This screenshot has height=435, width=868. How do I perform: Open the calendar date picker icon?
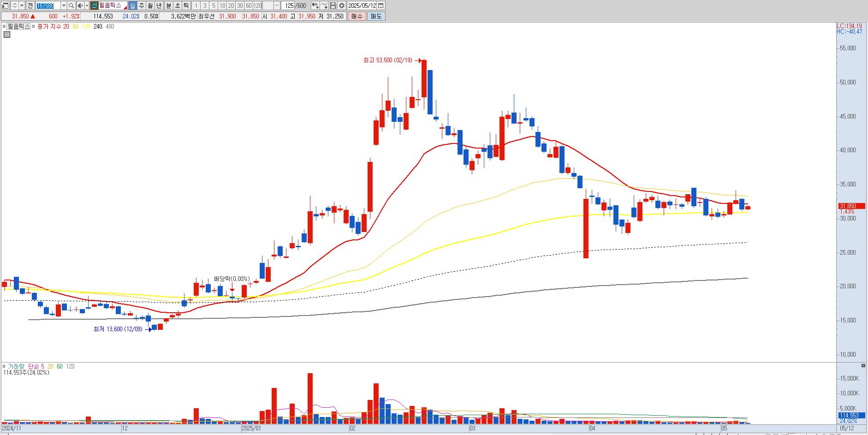tap(381, 6)
